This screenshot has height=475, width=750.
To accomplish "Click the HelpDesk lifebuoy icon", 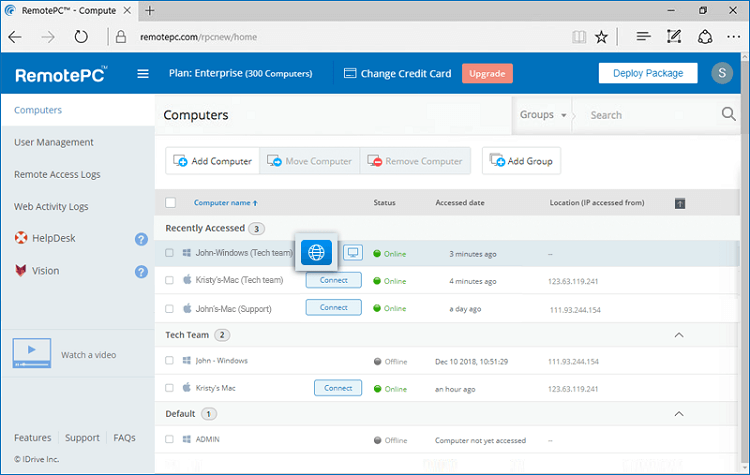I will coord(21,238).
